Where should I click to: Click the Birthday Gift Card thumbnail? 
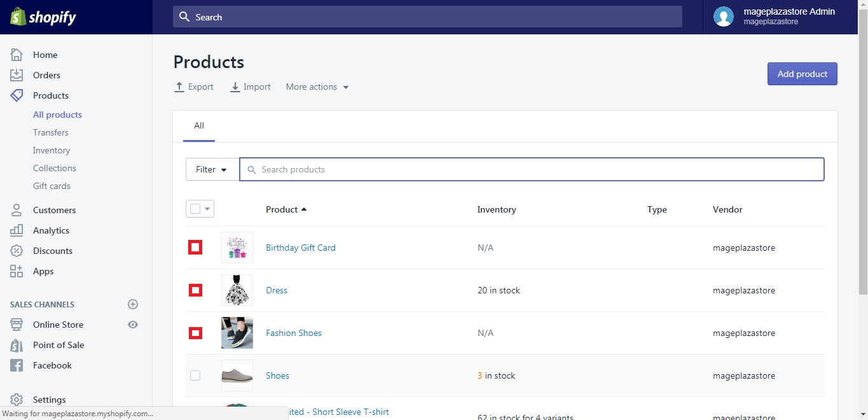pos(237,248)
